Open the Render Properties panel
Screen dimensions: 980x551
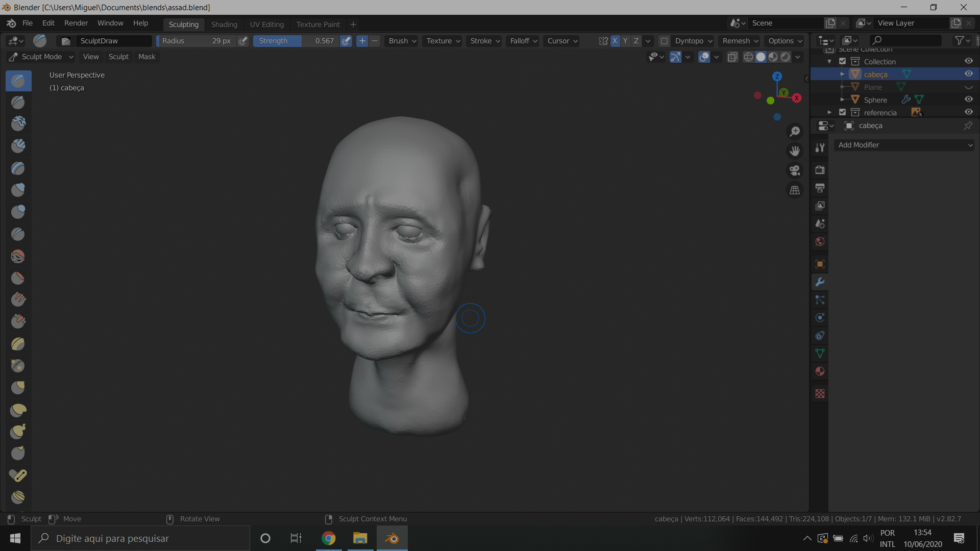click(820, 170)
